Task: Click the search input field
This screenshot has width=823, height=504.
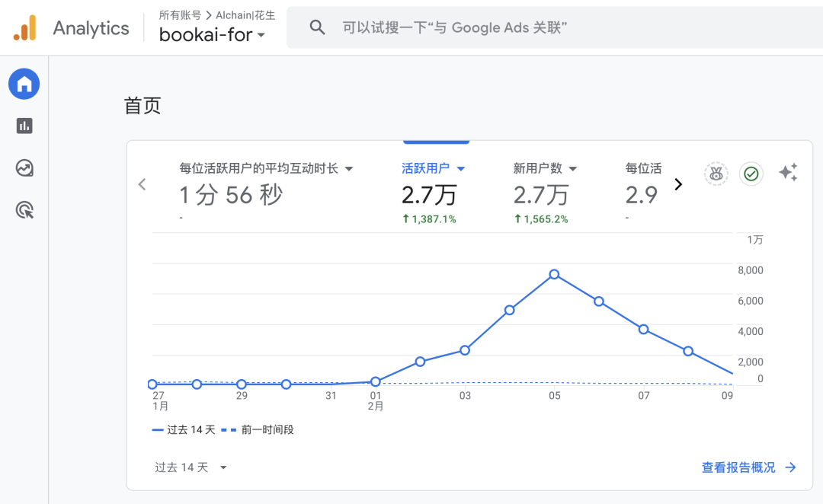Action: [x=533, y=28]
